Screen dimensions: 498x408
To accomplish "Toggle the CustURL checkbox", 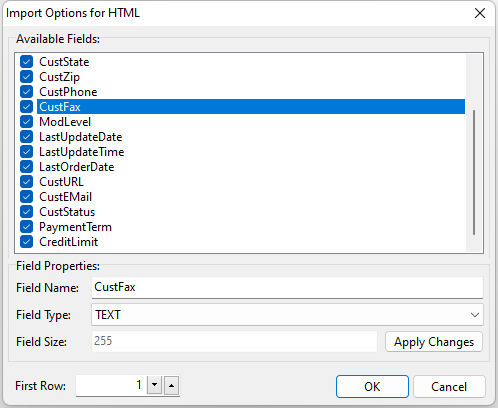I will click(x=26, y=182).
